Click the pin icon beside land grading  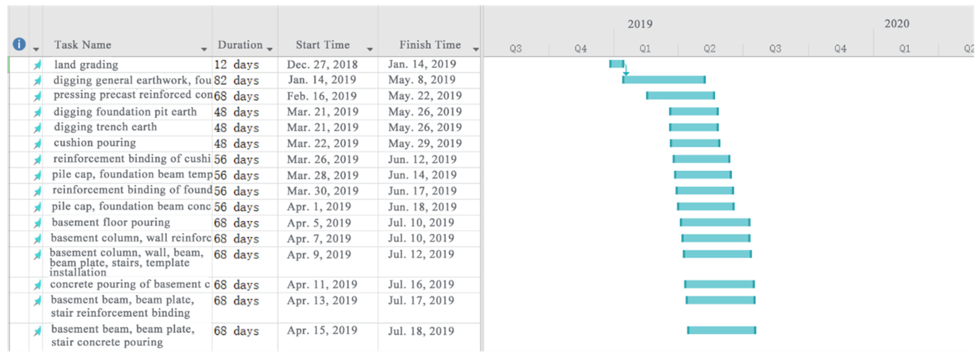pyautogui.click(x=37, y=65)
